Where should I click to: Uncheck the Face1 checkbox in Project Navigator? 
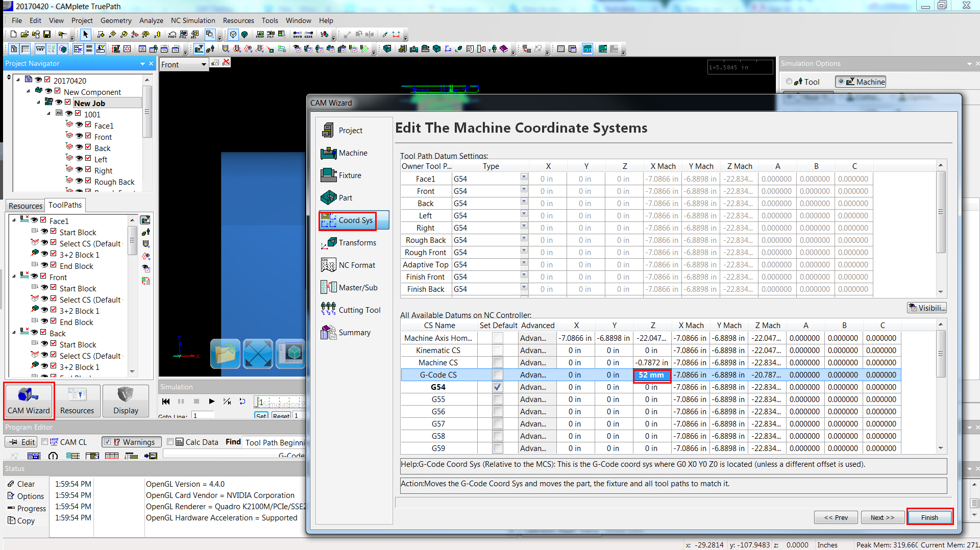(88, 124)
